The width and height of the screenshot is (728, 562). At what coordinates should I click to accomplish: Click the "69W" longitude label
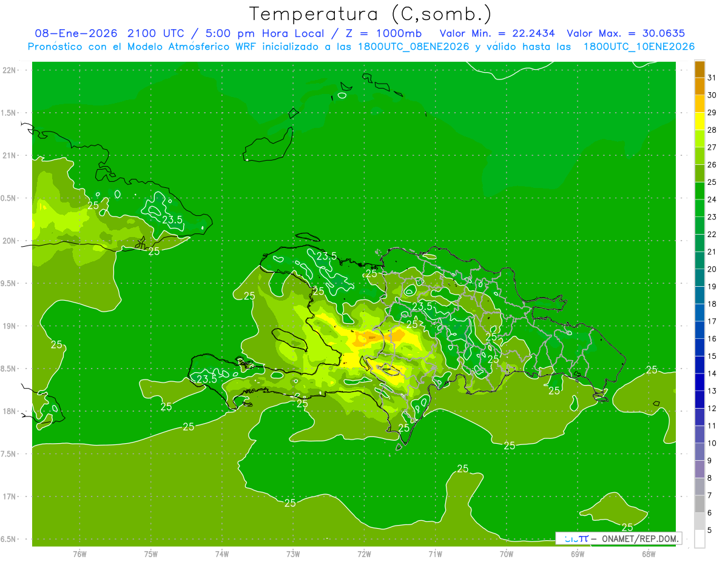click(578, 554)
